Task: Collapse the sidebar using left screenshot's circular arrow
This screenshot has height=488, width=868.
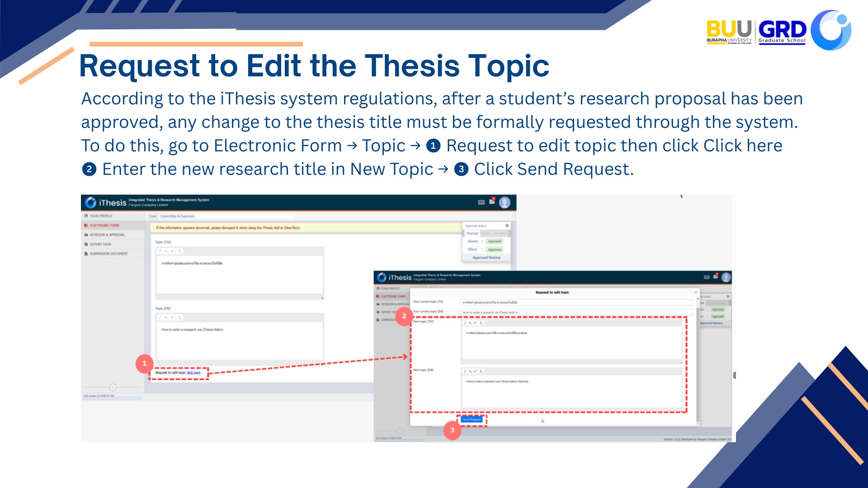Action: (x=113, y=387)
